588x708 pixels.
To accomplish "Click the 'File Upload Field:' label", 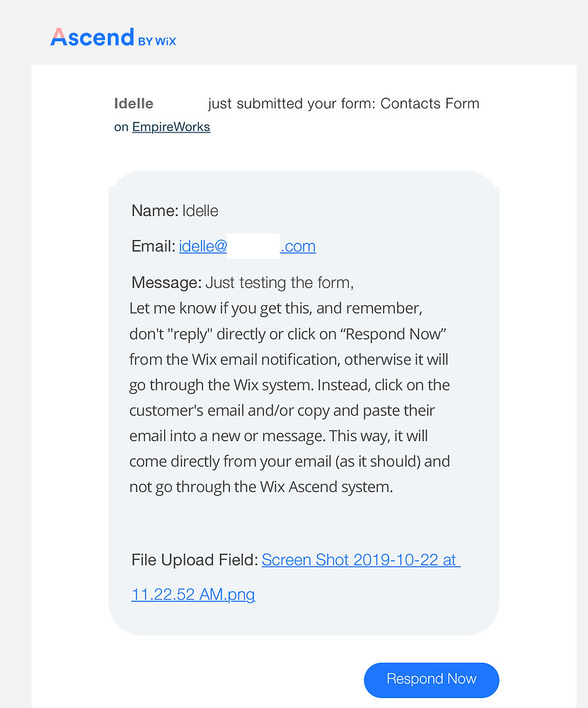I will [x=193, y=559].
